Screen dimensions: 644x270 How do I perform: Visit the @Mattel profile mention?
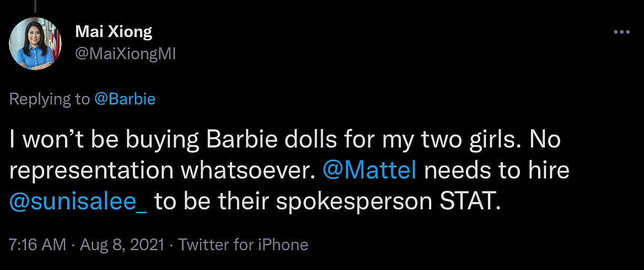click(372, 171)
